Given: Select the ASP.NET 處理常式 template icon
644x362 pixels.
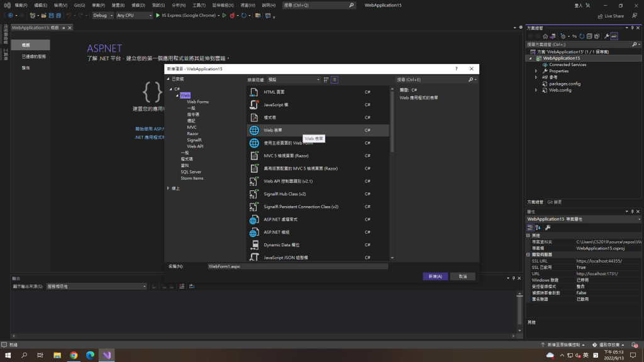Looking at the screenshot, I should (254, 219).
